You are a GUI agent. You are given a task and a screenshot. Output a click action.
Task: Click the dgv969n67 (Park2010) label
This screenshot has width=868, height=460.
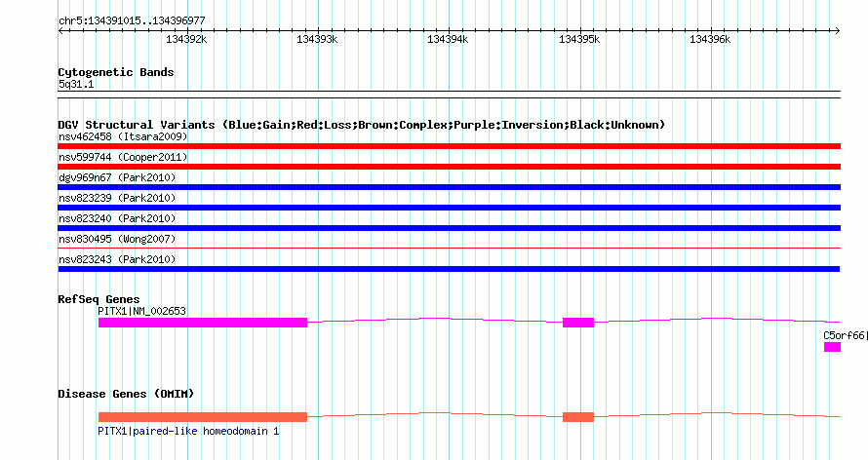[x=117, y=177]
